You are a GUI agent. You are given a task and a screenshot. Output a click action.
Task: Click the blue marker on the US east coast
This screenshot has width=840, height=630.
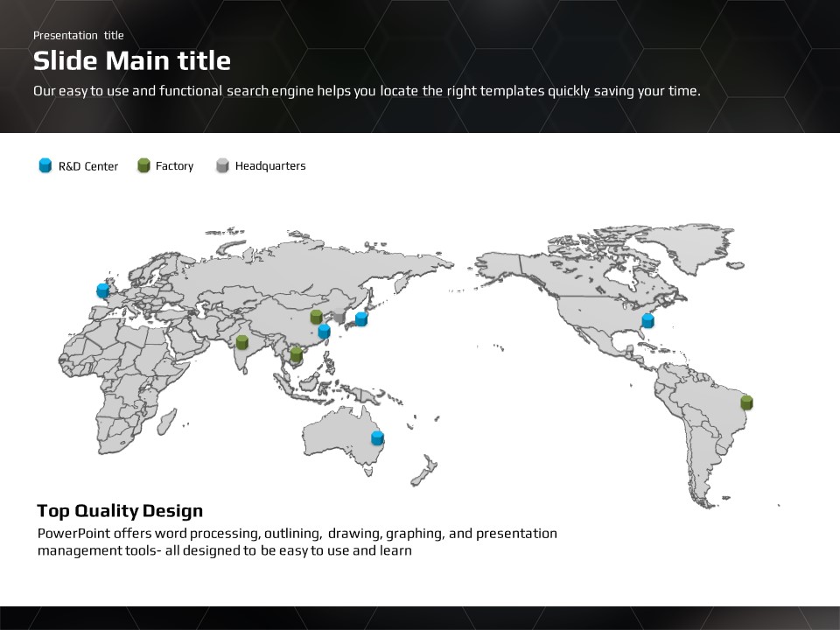pos(647,321)
